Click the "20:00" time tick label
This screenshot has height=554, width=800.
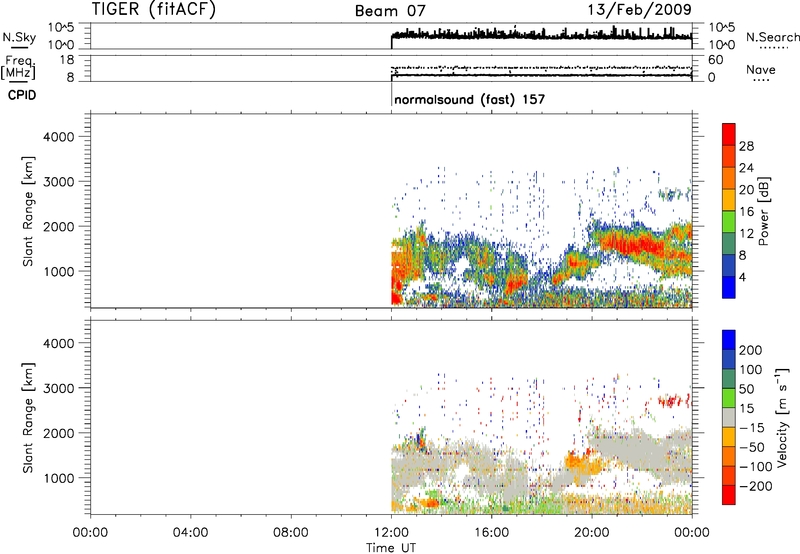coord(591,533)
